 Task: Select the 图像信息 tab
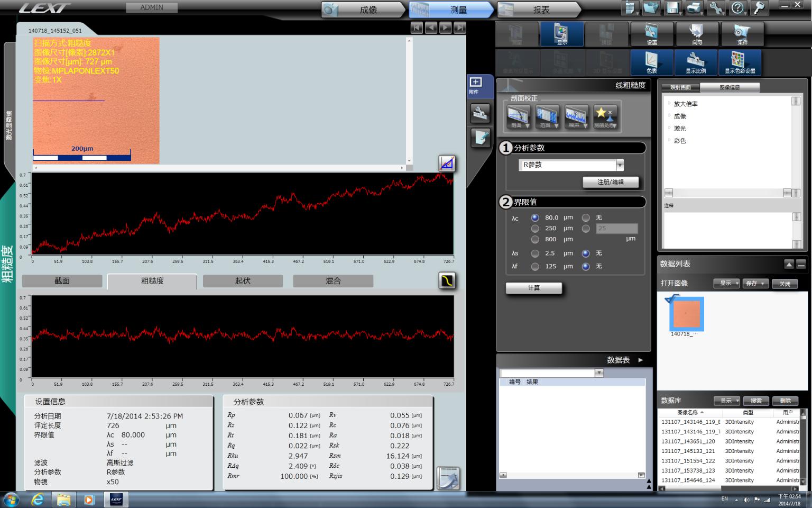tap(730, 87)
